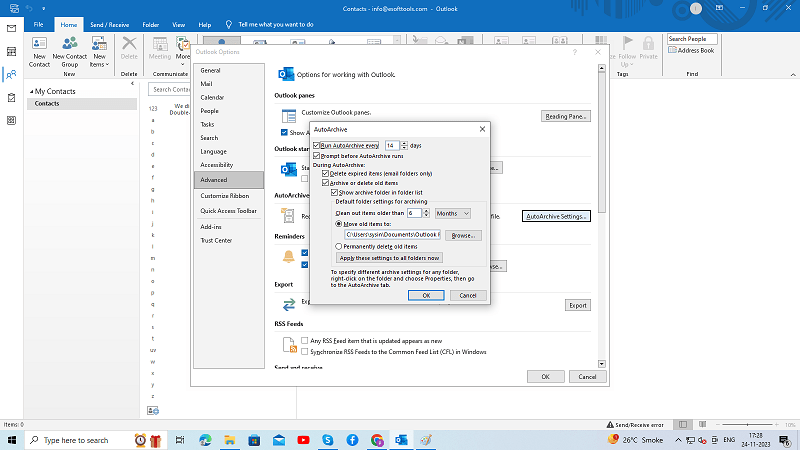The height and width of the screenshot is (450, 800).
Task: Select Permanently delete old items radio
Action: [x=338, y=246]
